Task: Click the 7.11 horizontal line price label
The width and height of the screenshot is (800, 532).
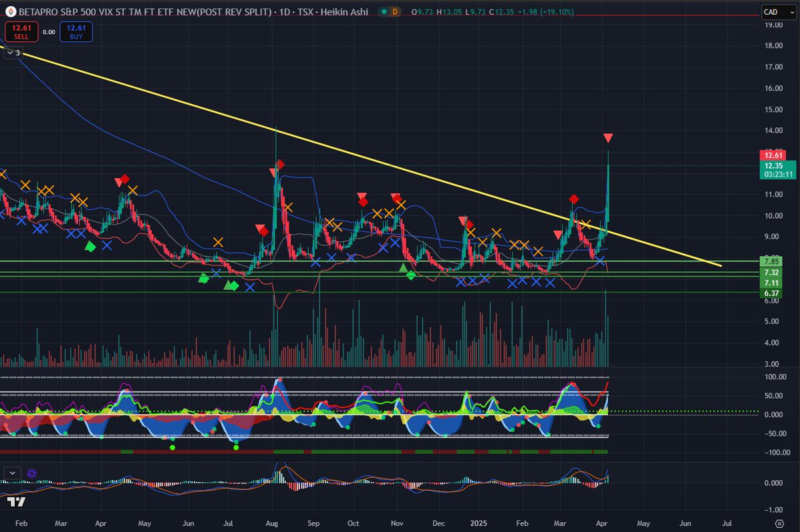Action: pyautogui.click(x=773, y=283)
